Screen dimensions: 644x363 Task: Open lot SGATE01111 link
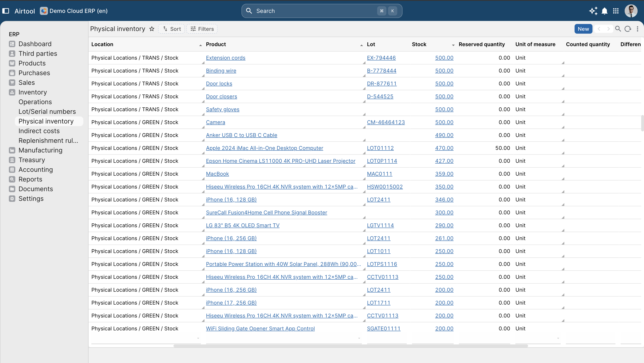point(384,329)
